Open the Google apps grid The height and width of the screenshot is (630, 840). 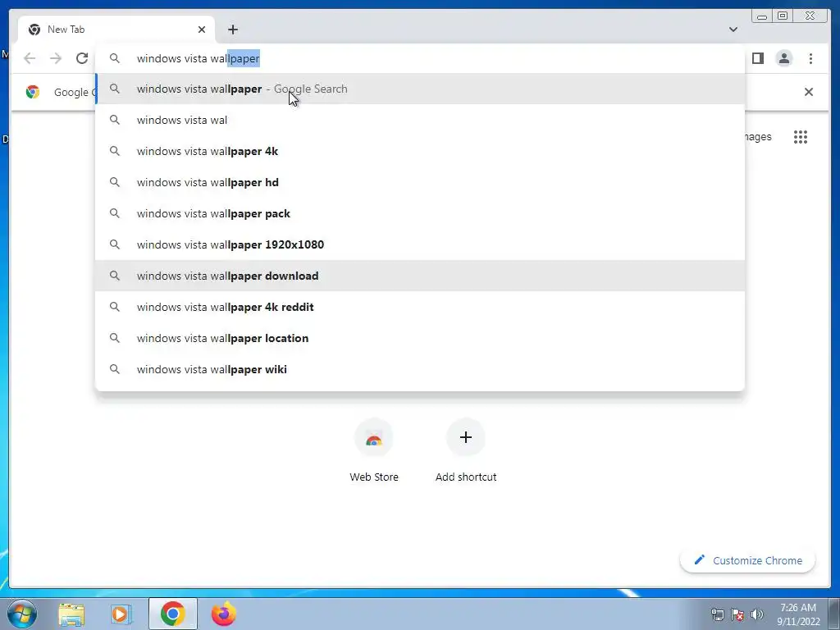801,137
